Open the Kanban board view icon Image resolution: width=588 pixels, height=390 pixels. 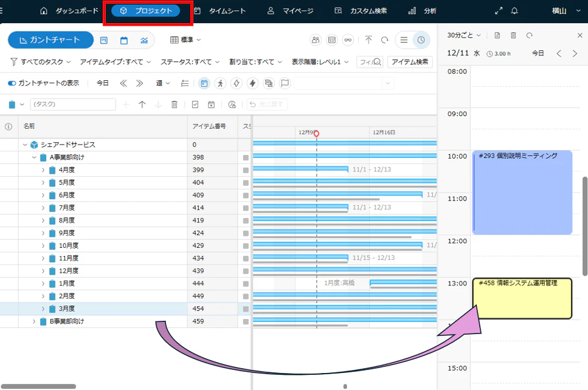[104, 40]
